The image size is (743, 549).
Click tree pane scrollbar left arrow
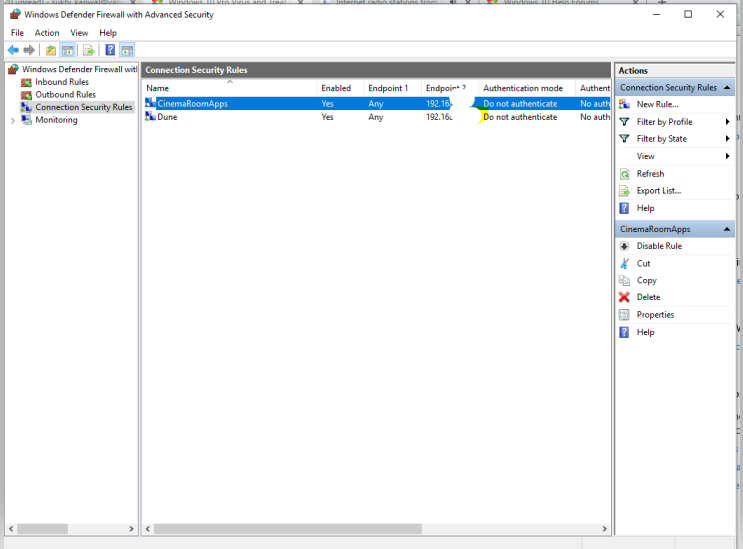pos(11,529)
